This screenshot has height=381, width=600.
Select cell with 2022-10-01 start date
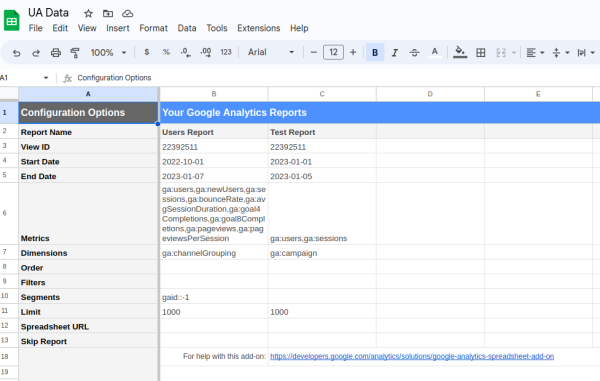214,161
